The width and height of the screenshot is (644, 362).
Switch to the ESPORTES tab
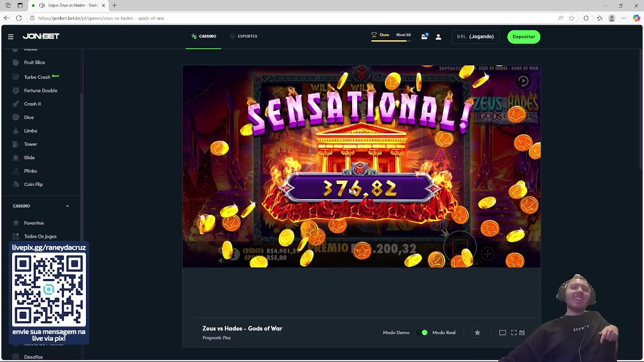[244, 36]
